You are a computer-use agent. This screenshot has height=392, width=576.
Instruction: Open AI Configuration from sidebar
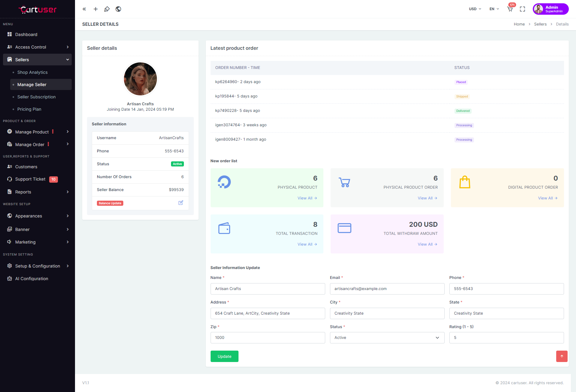31,279
